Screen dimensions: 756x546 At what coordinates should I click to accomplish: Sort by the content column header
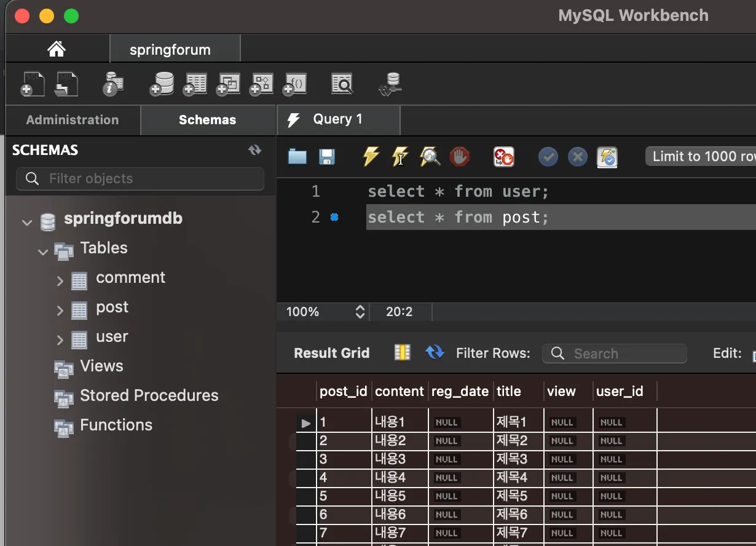(x=400, y=391)
